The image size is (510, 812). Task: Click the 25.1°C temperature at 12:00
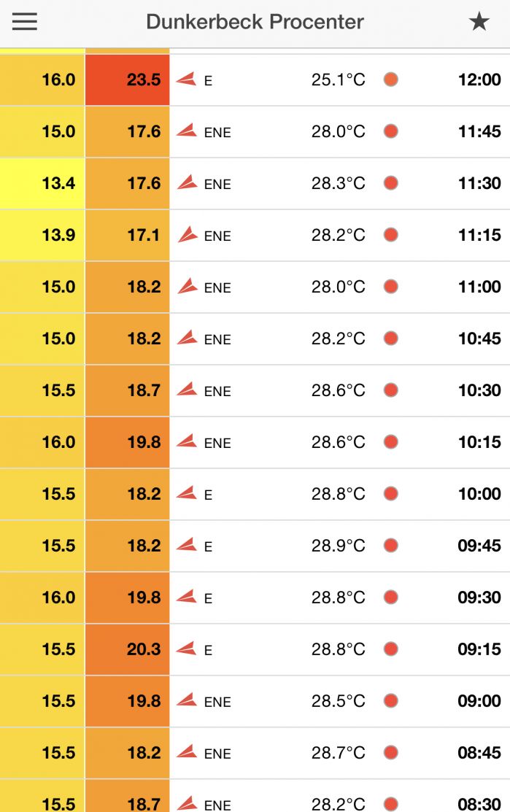tap(338, 80)
